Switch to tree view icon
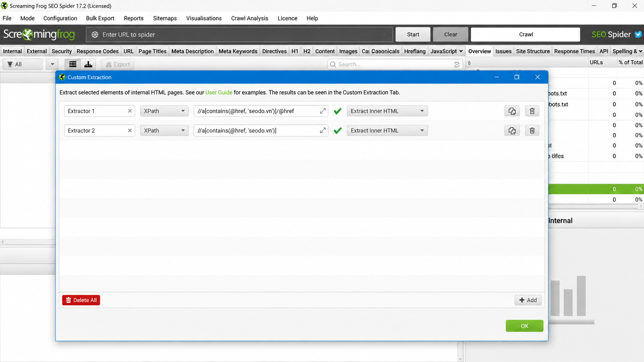 [88, 64]
